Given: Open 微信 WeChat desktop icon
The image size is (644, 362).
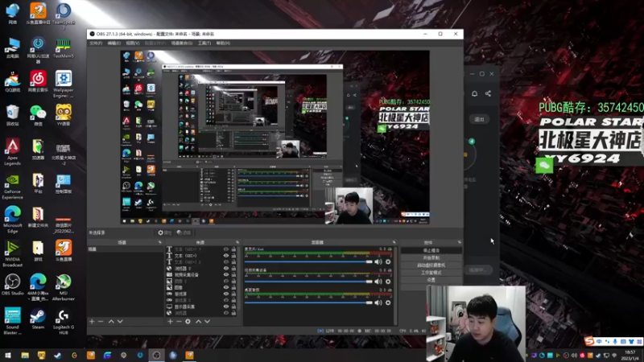Looking at the screenshot, I should pyautogui.click(x=38, y=115).
